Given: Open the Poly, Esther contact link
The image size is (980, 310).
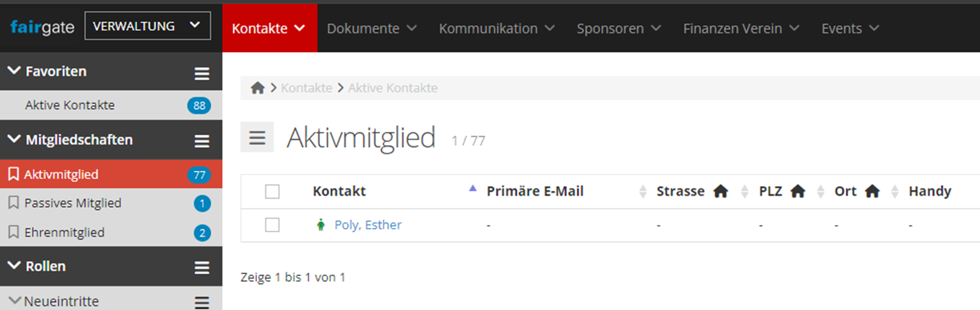Looking at the screenshot, I should coord(368,225).
